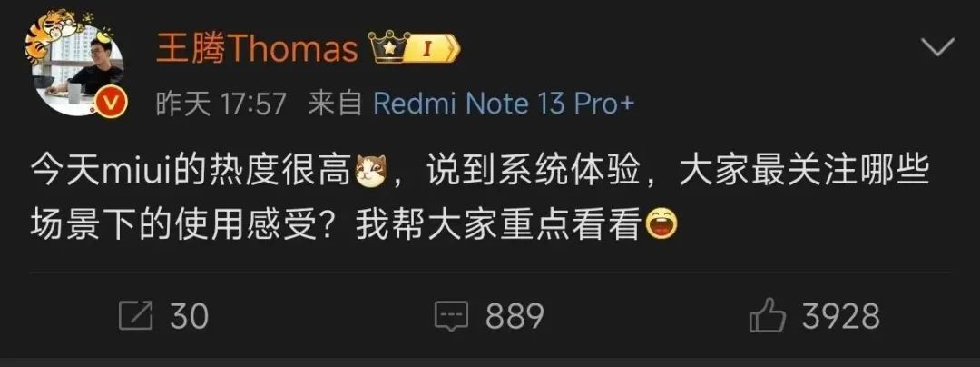This screenshot has height=367, width=980.
Task: Like the post with thumbs-up icon
Action: click(x=768, y=314)
